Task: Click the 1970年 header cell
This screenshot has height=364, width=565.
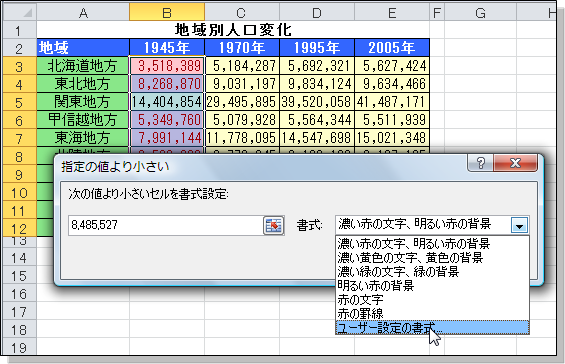Action: pos(242,48)
